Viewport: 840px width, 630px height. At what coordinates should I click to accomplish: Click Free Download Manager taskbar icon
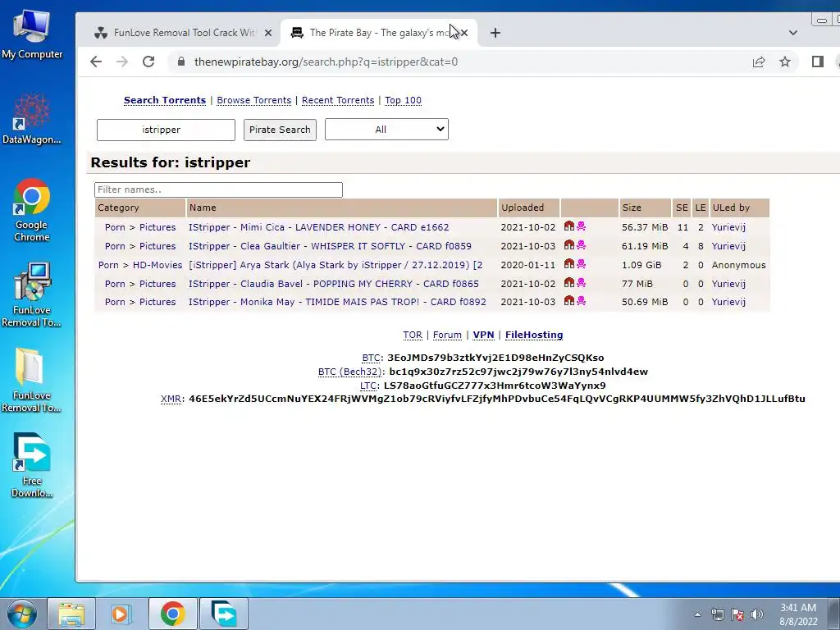[x=224, y=614]
